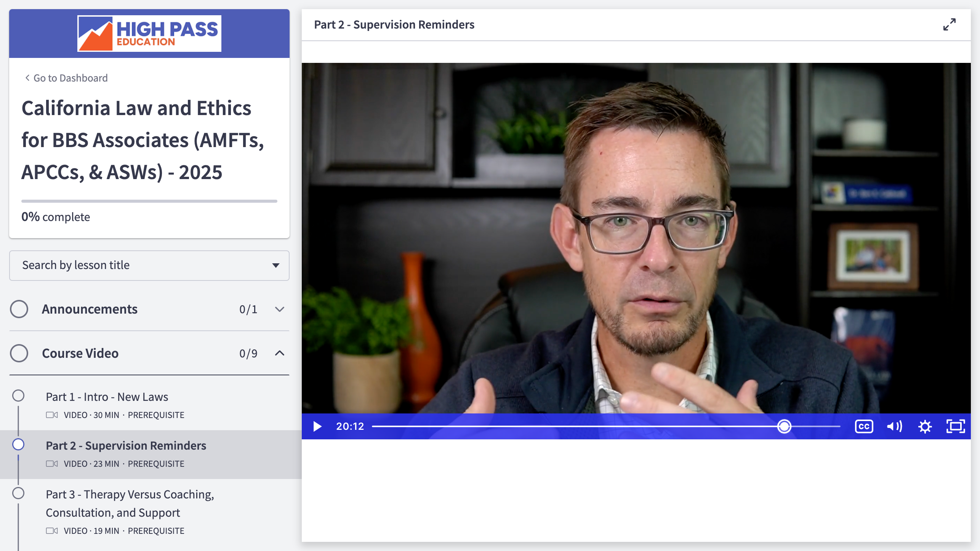Expand lesson content with arrows icon
This screenshot has height=551, width=980.
(x=949, y=24)
